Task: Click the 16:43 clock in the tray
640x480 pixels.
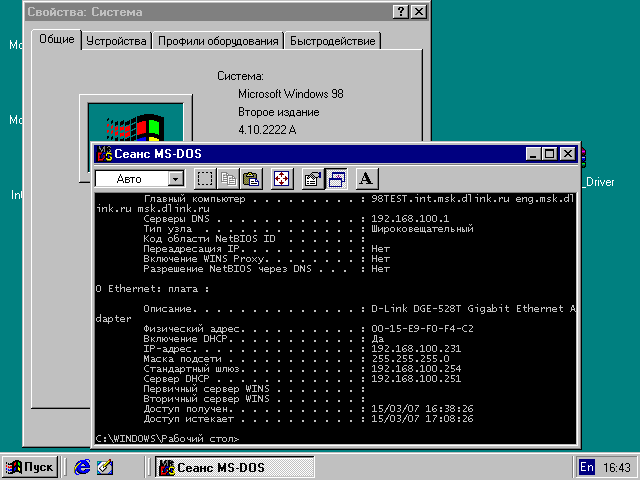Action: (x=617, y=467)
